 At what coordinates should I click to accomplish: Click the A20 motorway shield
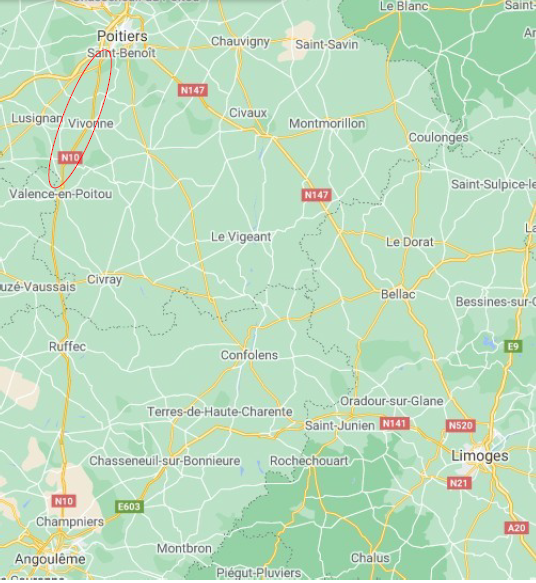(x=517, y=528)
